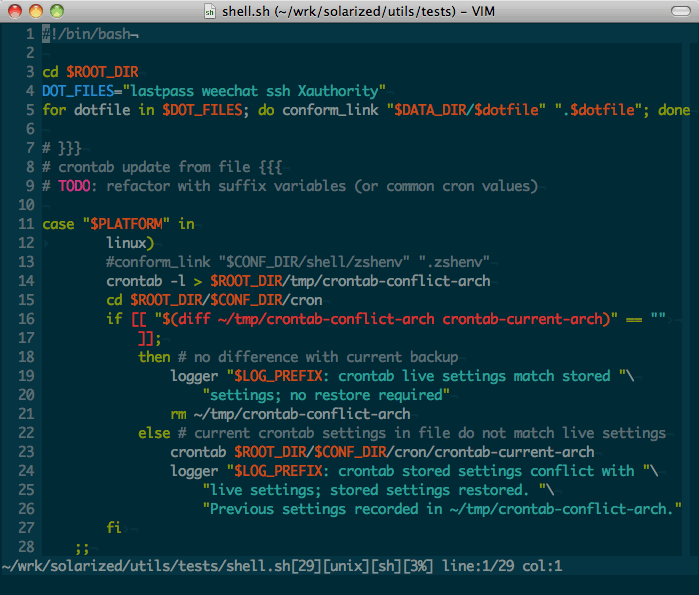Click the 'then' keyword on line 18
Screen dimensions: 699x595
point(154,357)
